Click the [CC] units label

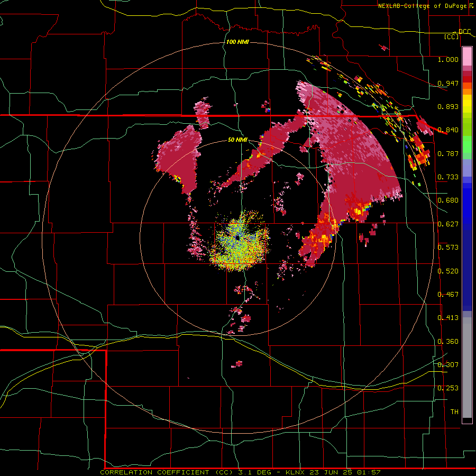pos(452,36)
